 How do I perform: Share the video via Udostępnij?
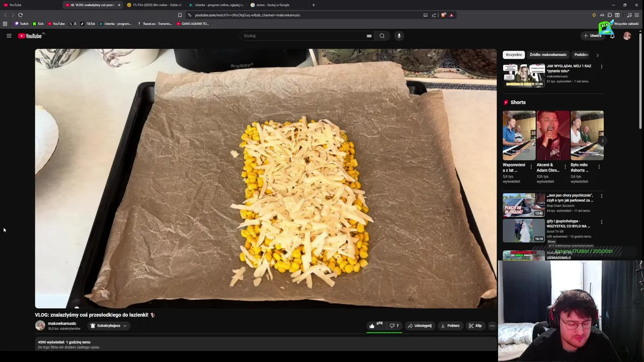coord(419,326)
